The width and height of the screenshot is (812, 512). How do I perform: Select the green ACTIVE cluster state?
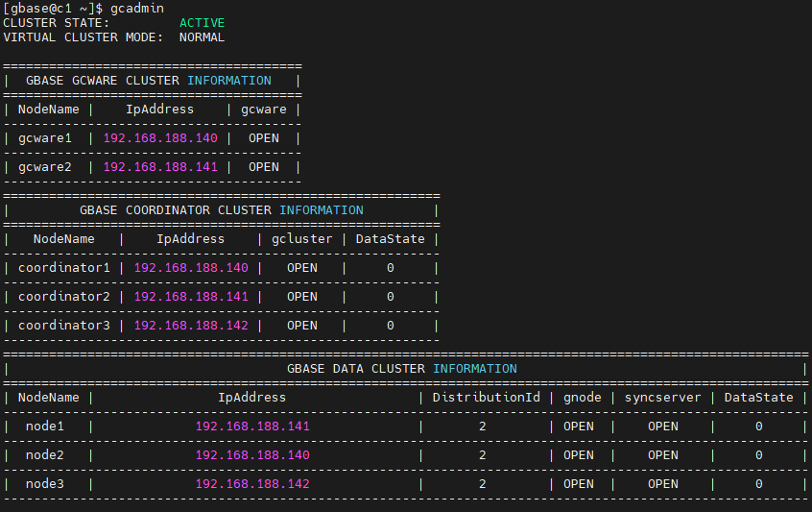pyautogui.click(x=202, y=23)
